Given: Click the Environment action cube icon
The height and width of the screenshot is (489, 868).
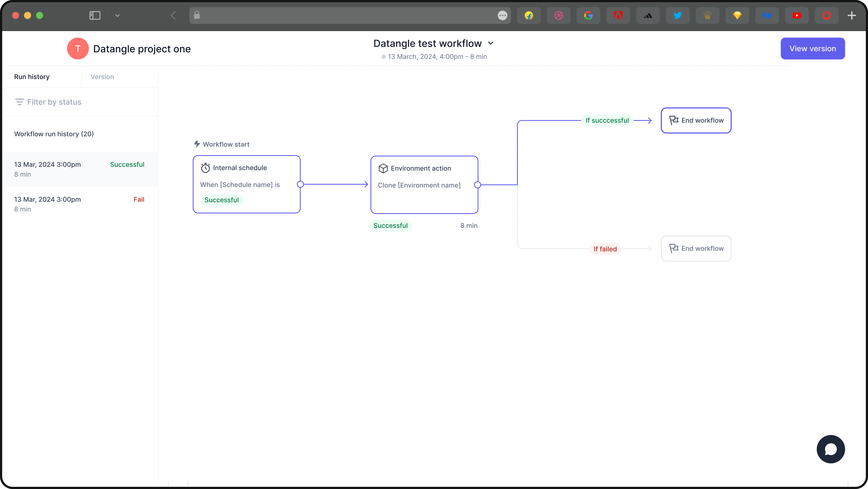Looking at the screenshot, I should tap(383, 168).
